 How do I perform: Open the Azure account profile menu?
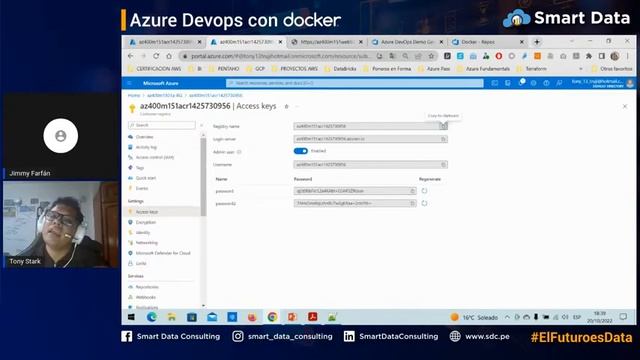pos(602,83)
